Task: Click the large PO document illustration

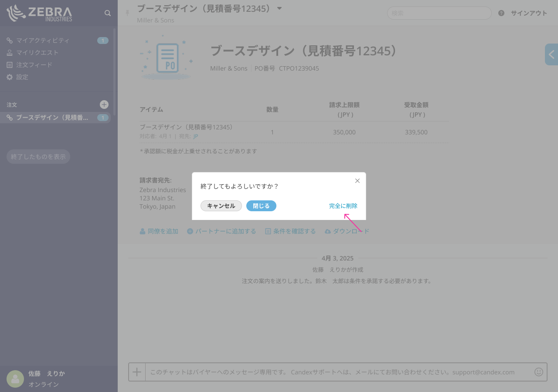Action: pos(166,57)
